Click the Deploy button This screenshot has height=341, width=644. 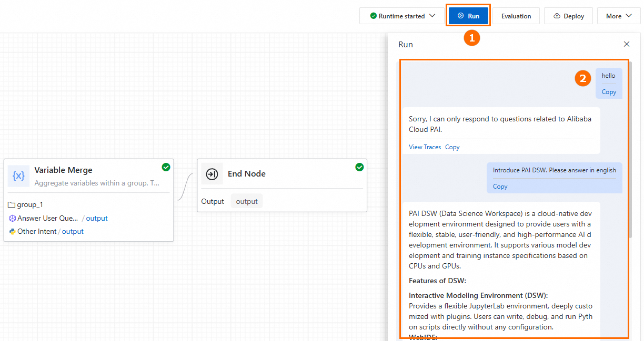[x=568, y=16]
